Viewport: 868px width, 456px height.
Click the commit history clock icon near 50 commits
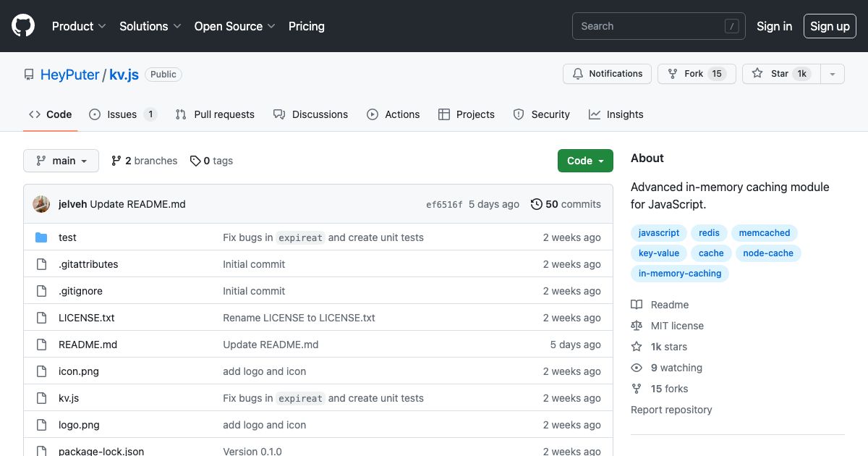pyautogui.click(x=536, y=203)
